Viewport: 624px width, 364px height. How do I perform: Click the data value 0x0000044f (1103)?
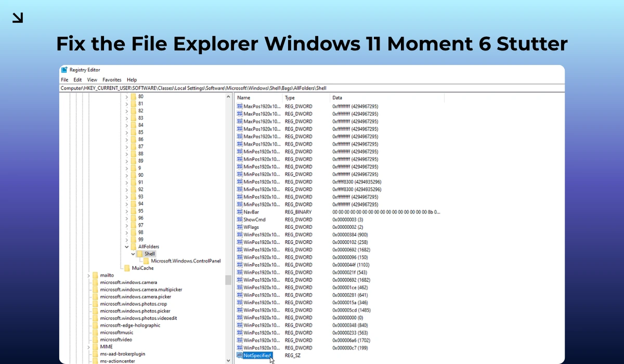pyautogui.click(x=351, y=265)
